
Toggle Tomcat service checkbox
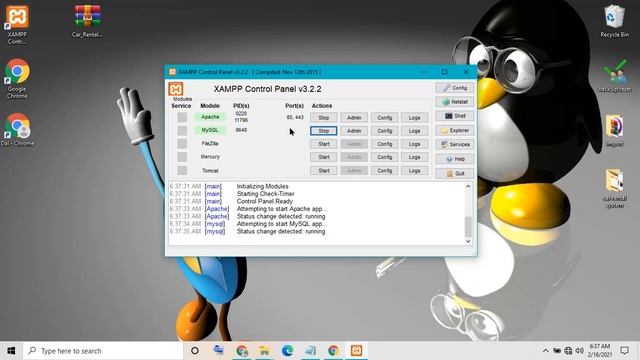tap(182, 170)
